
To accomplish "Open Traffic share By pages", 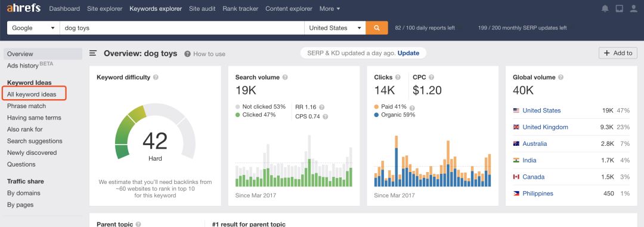I will [20, 205].
